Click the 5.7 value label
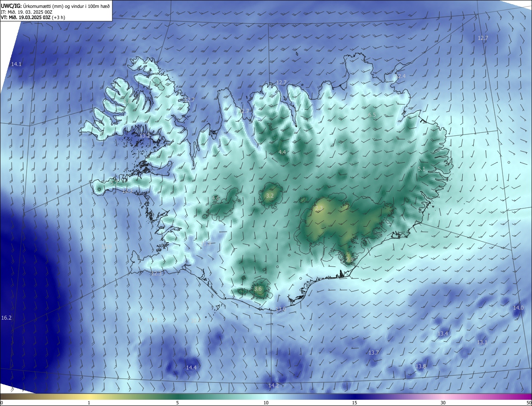The image size is (532, 406). click(114, 182)
